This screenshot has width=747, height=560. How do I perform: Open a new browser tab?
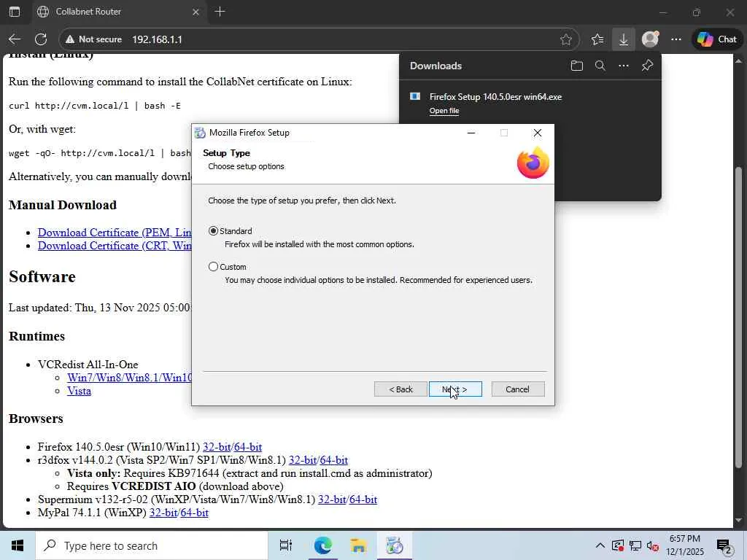[x=220, y=12]
